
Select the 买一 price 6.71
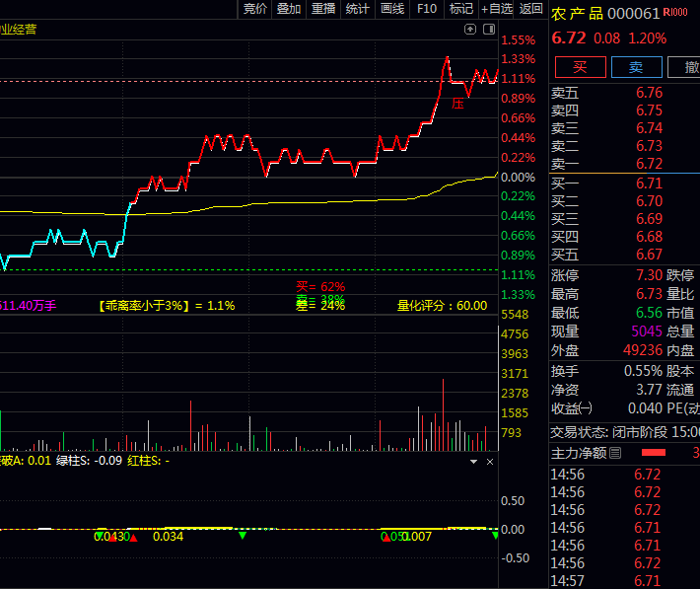[649, 184]
